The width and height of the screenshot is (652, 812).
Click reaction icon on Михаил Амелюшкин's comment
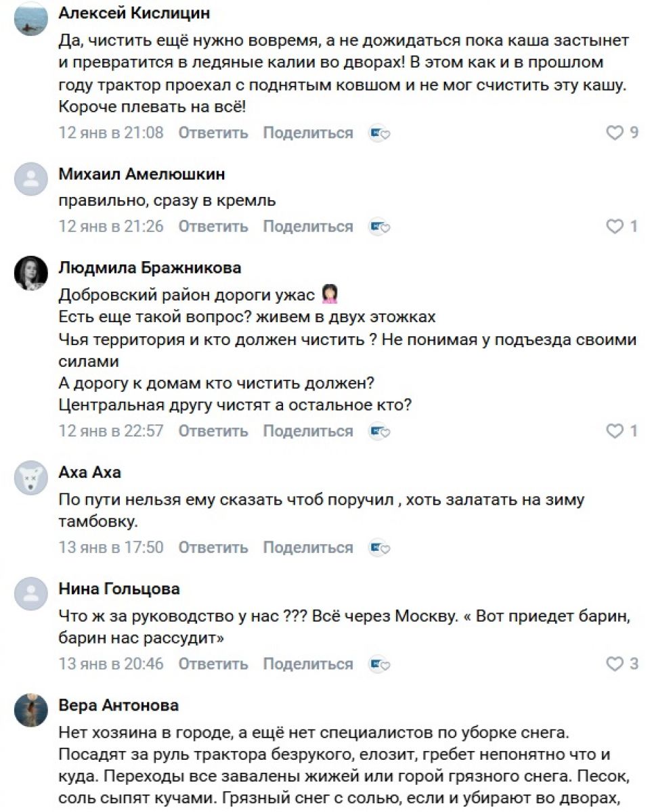click(379, 227)
